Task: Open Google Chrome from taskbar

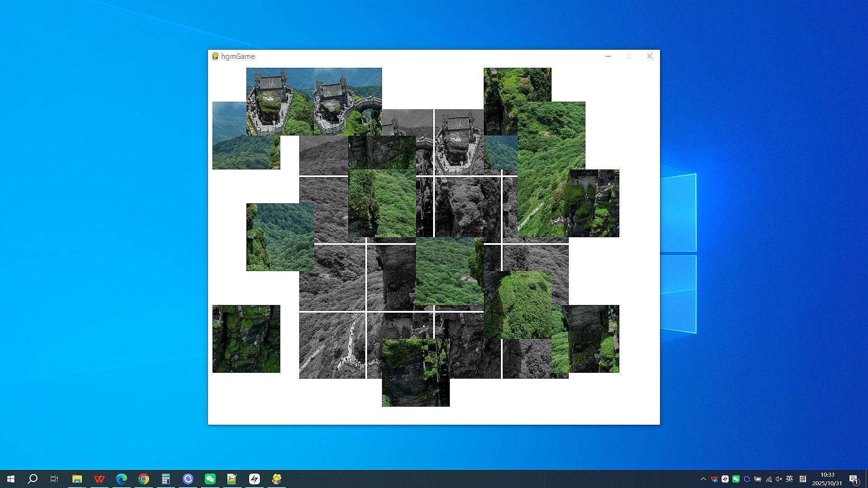Action: click(143, 479)
